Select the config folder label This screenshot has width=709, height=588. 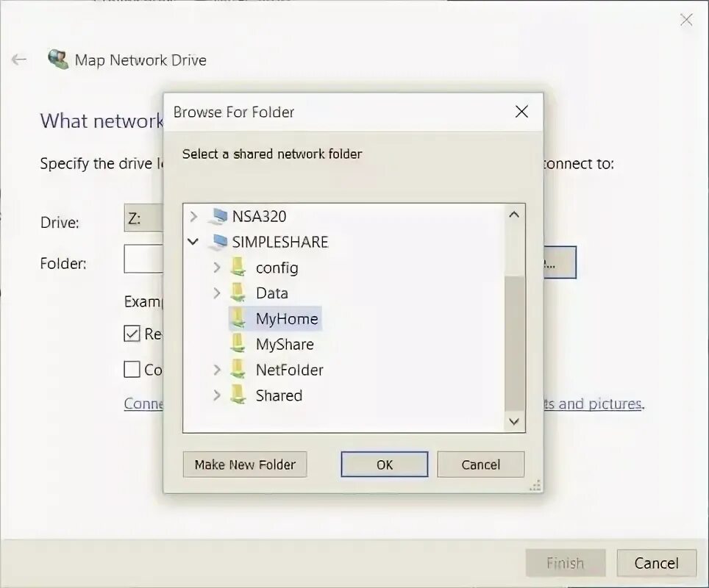click(x=277, y=268)
